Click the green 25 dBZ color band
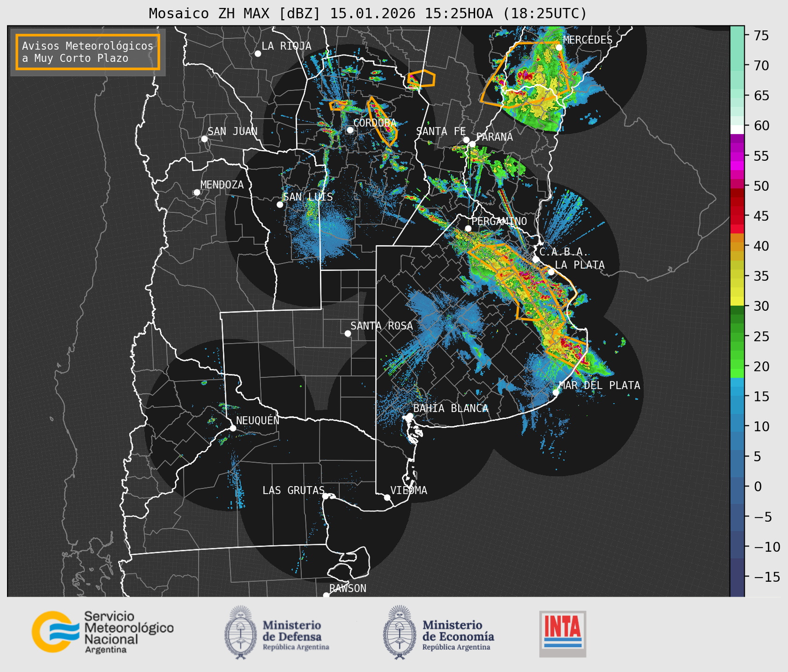 (x=737, y=336)
